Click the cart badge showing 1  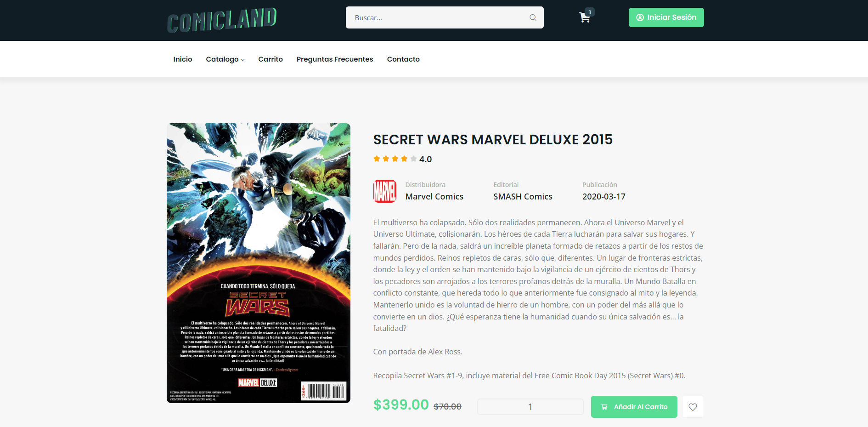click(590, 12)
